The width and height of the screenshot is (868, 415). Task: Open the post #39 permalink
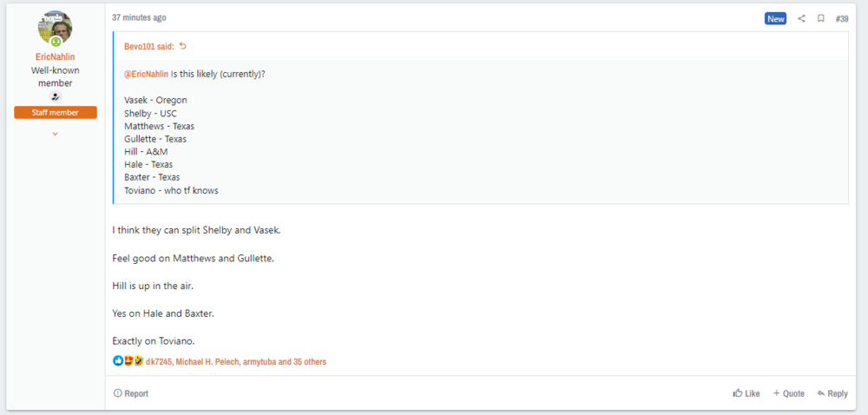841,18
